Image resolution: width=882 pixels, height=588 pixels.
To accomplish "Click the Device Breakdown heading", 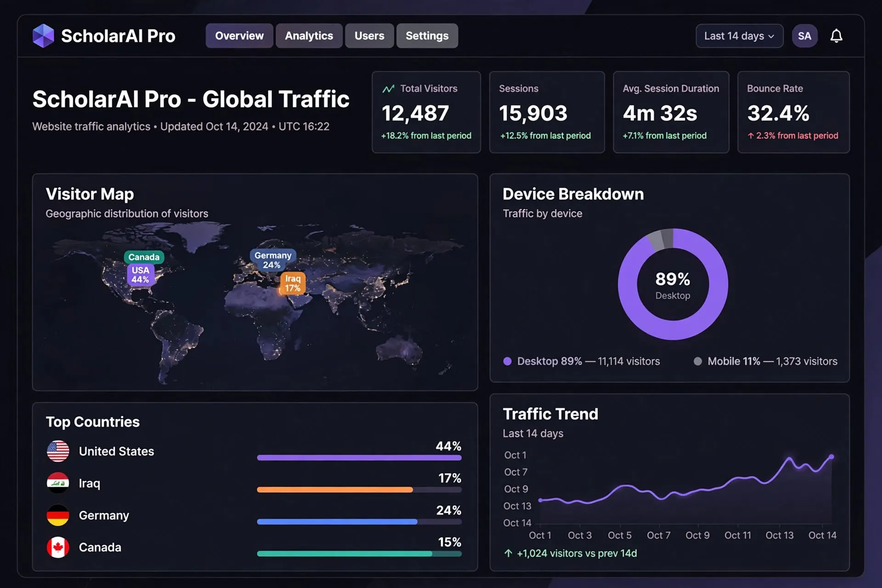I will pyautogui.click(x=573, y=194).
